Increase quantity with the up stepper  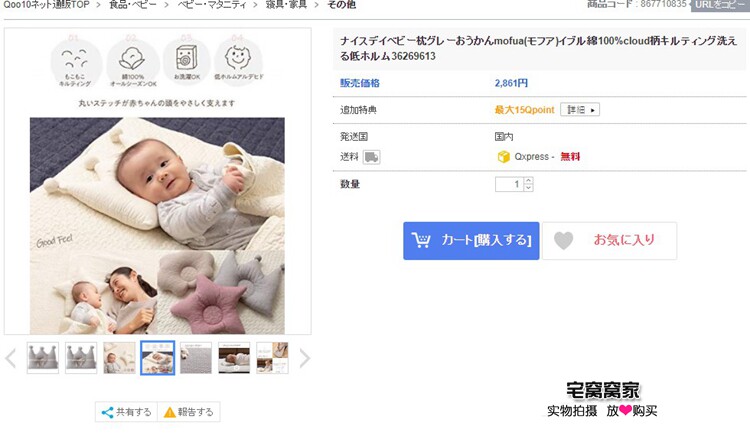[x=529, y=180]
